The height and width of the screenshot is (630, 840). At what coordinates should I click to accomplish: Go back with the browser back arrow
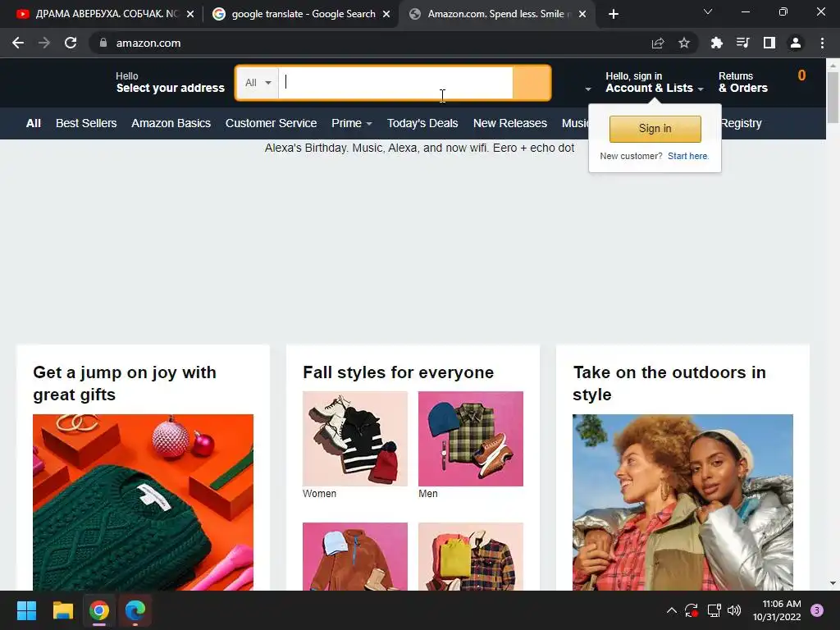pyautogui.click(x=18, y=43)
